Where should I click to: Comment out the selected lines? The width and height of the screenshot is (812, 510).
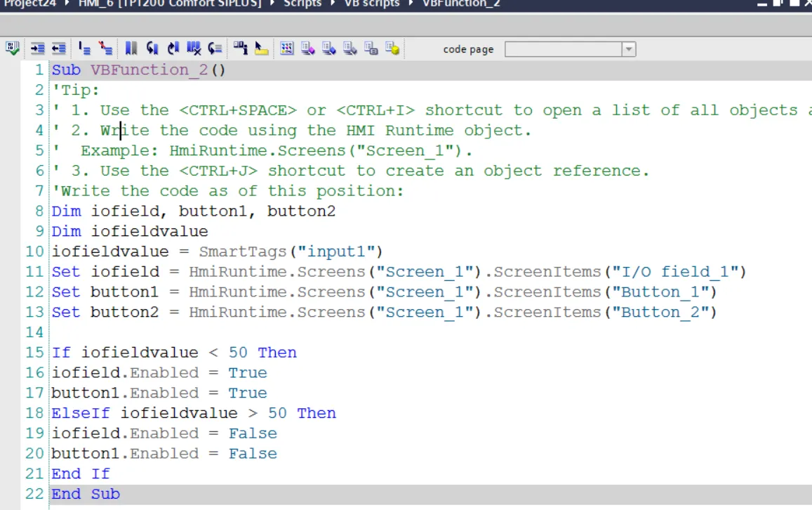[x=84, y=48]
